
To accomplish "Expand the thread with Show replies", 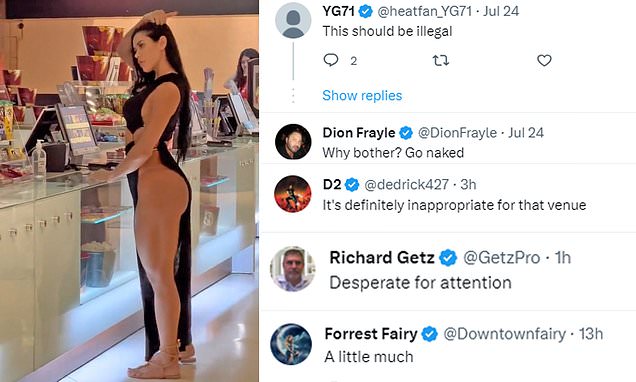I will tap(362, 95).
